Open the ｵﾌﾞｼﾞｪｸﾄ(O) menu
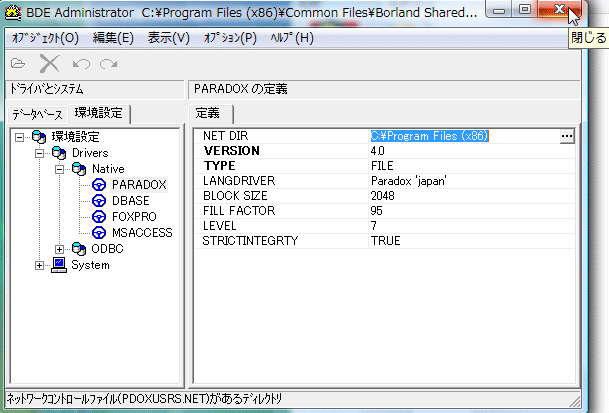609x413 pixels. pos(45,38)
